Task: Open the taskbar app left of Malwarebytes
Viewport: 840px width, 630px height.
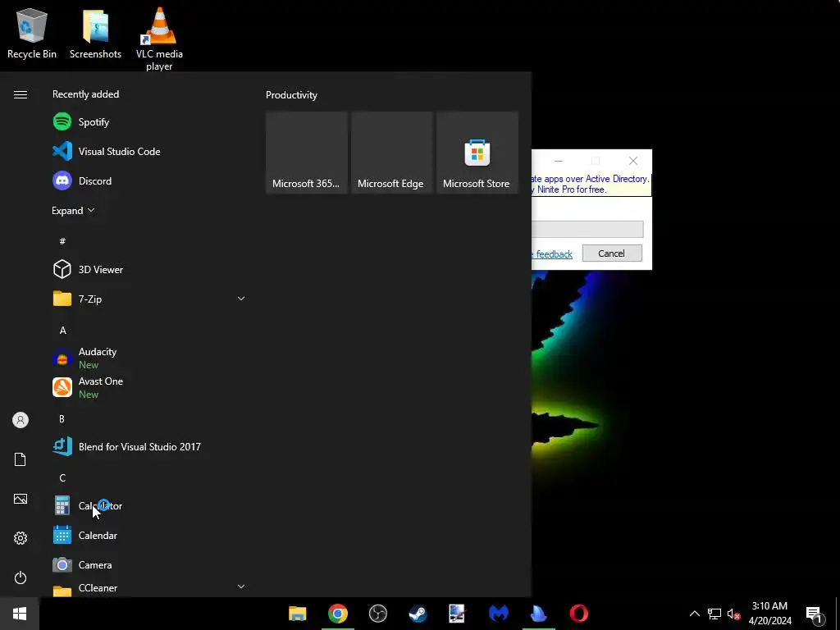Action: 457,614
